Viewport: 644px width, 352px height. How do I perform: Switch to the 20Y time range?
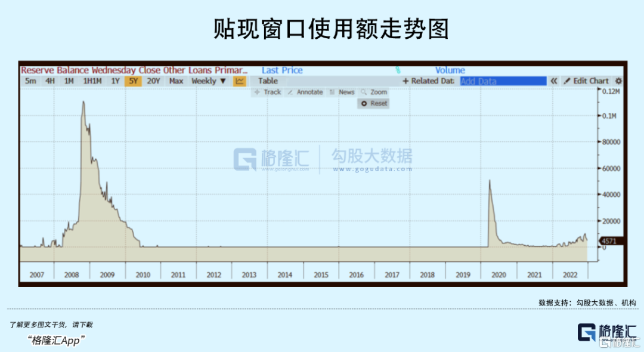coord(153,81)
